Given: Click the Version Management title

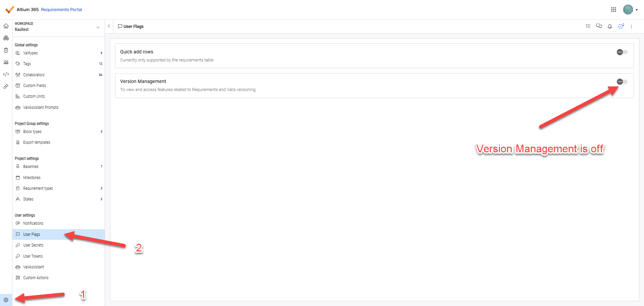Looking at the screenshot, I should (143, 81).
